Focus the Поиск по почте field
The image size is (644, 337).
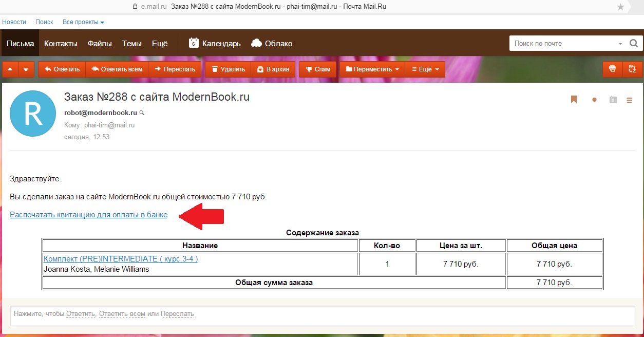(x=563, y=44)
